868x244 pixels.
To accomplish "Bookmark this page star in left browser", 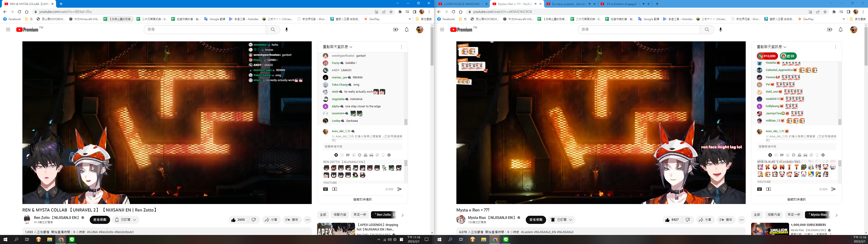I will click(x=391, y=12).
